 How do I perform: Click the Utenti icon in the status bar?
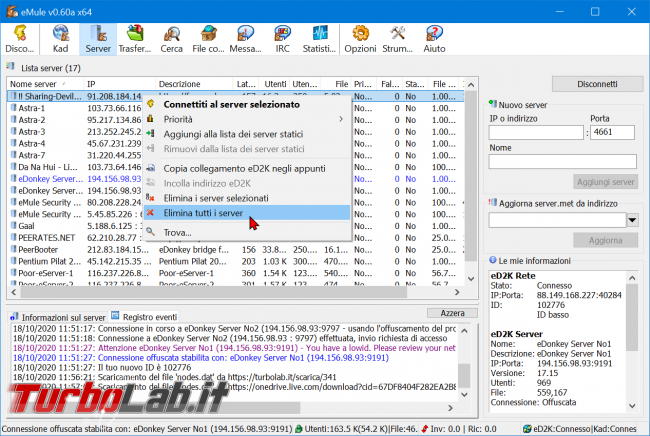(298, 429)
